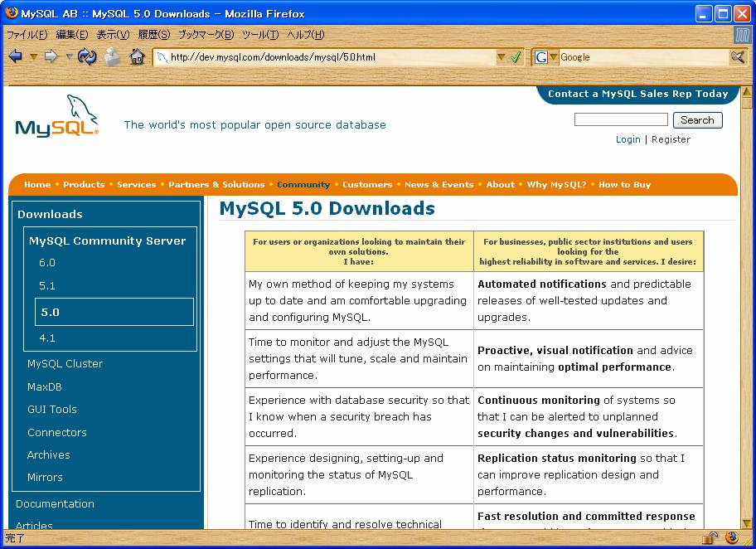Screen dimensions: 756x549
Task: Reload the current page
Action: coord(87,57)
